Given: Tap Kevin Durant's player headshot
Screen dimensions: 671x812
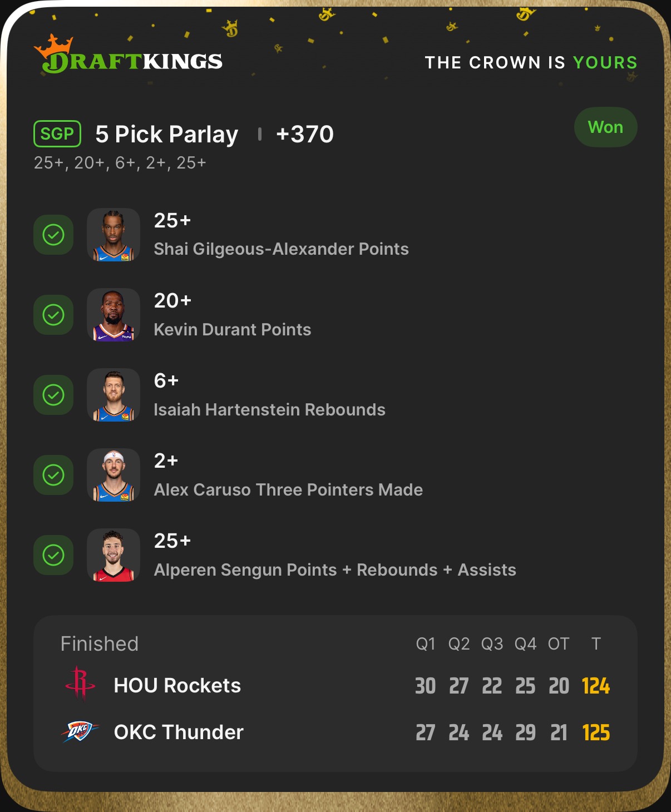Looking at the screenshot, I should tap(114, 315).
